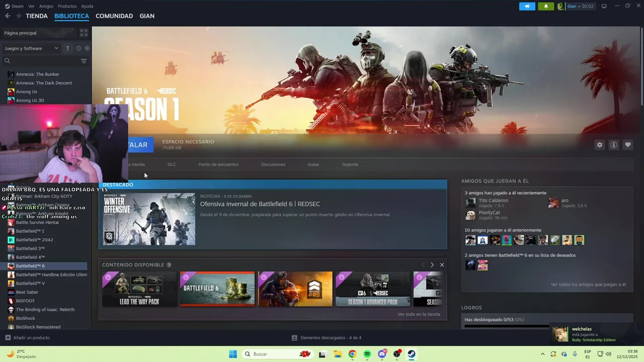Show hidden system tray icons
Viewport: 644px width, 362px height.
(x=542, y=354)
